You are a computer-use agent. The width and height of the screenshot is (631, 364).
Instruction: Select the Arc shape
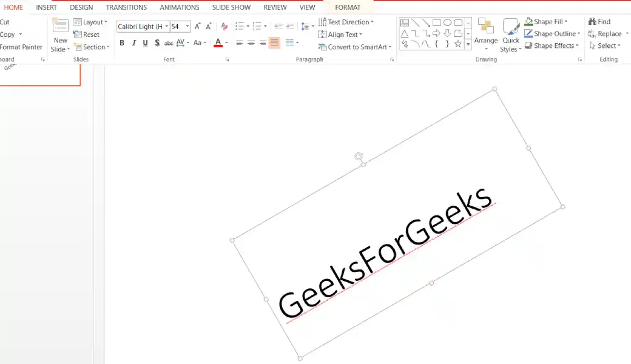coord(415,44)
